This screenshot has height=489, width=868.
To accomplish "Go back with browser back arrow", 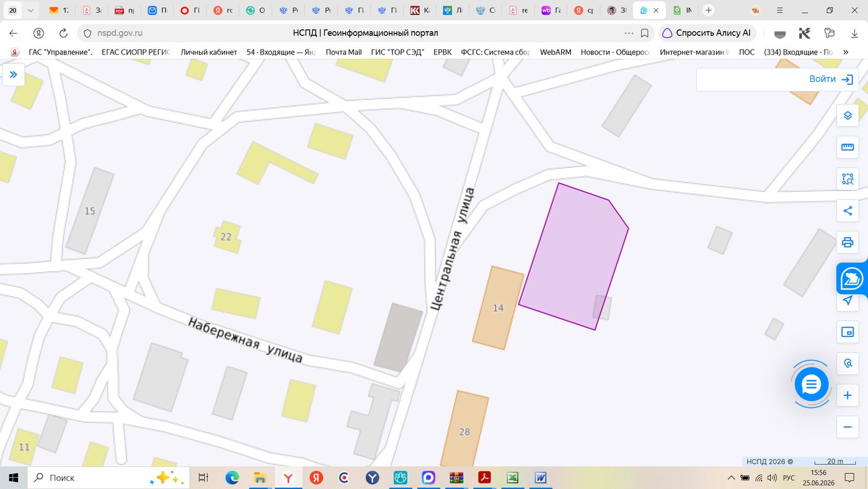I will click(13, 33).
